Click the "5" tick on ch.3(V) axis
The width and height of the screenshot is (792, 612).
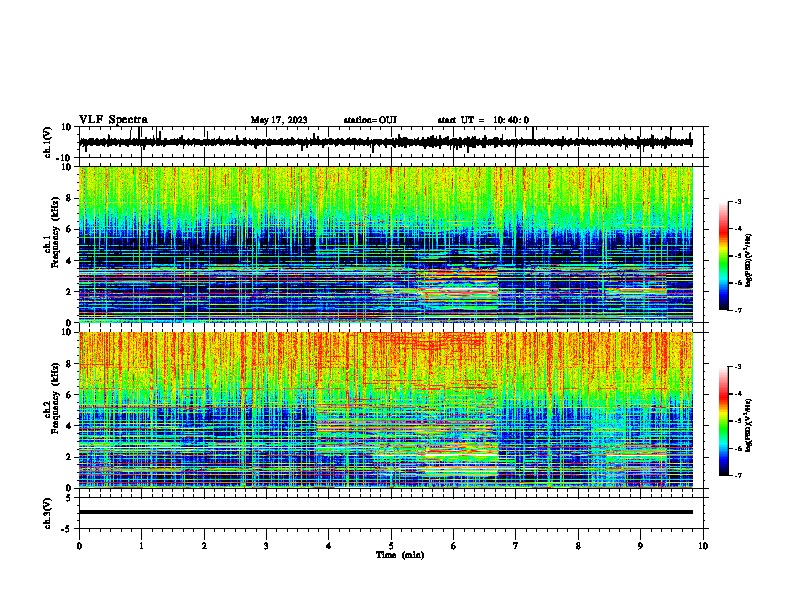tap(69, 498)
